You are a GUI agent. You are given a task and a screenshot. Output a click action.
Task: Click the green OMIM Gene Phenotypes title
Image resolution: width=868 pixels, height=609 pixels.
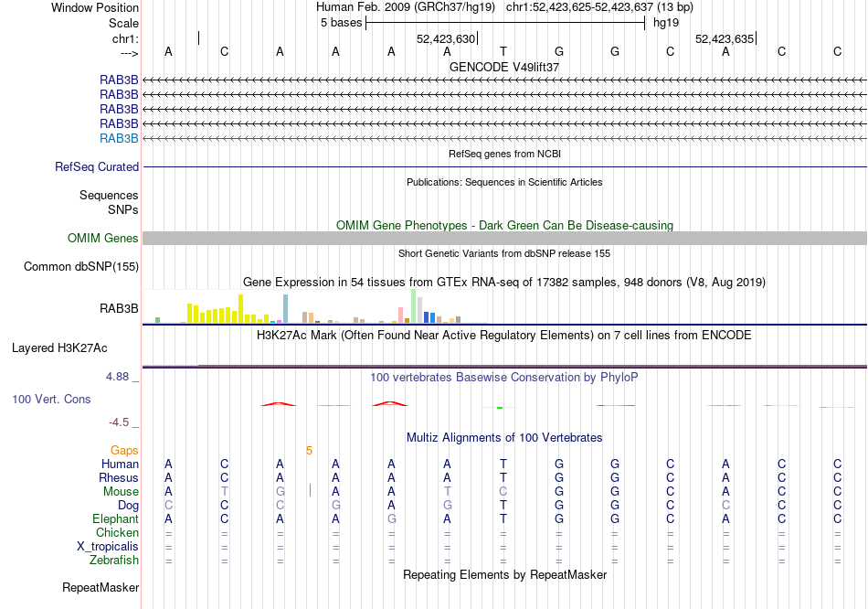505,226
